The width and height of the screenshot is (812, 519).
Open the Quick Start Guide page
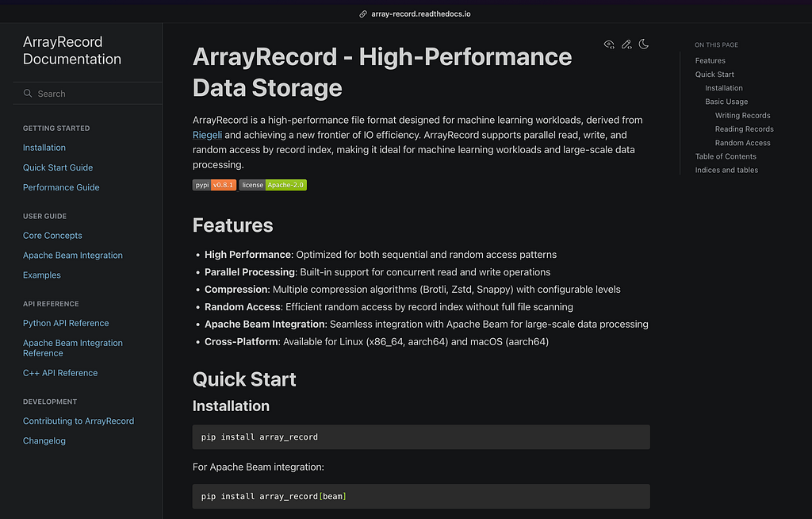point(58,167)
